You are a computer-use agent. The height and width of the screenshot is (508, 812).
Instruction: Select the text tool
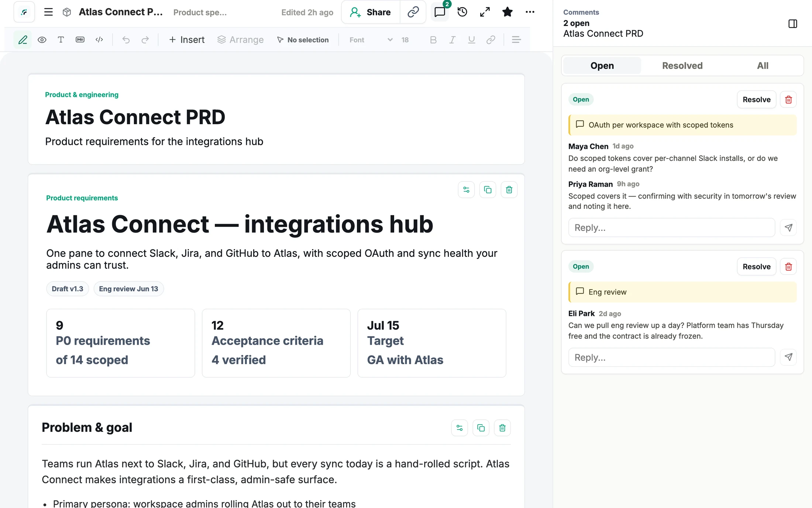[x=61, y=40]
